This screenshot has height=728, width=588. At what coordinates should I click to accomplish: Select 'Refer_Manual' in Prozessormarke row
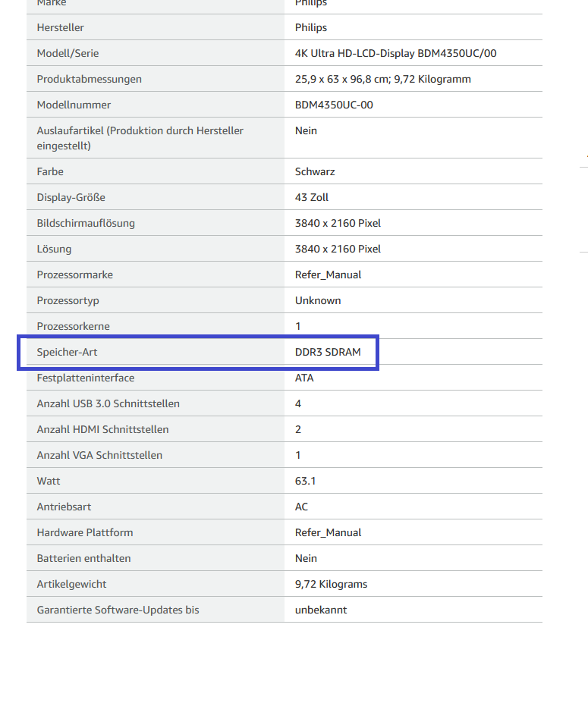coord(328,275)
